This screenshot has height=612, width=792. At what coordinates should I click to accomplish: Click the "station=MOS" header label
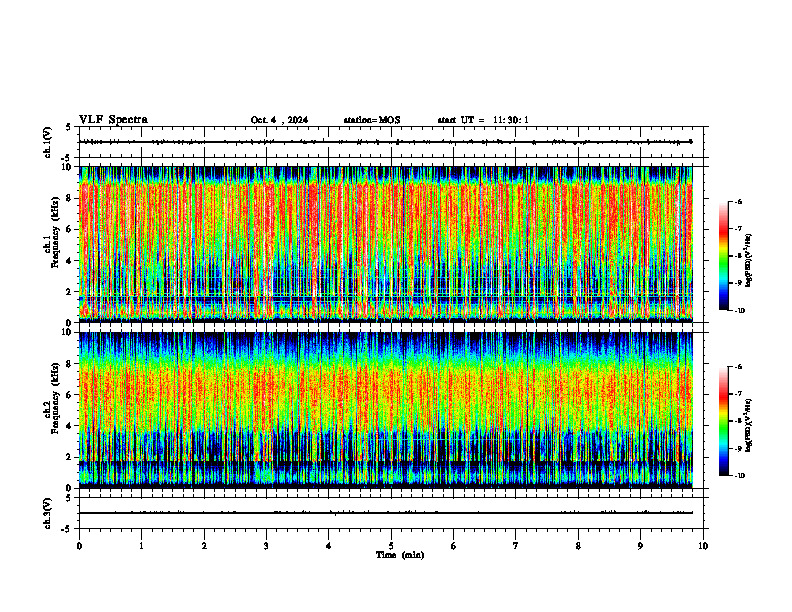click(x=372, y=120)
